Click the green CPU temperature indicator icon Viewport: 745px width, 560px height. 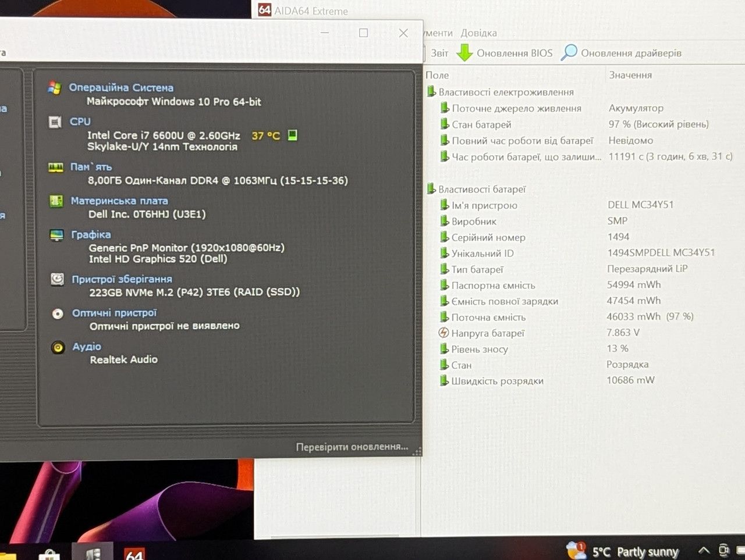click(x=293, y=135)
